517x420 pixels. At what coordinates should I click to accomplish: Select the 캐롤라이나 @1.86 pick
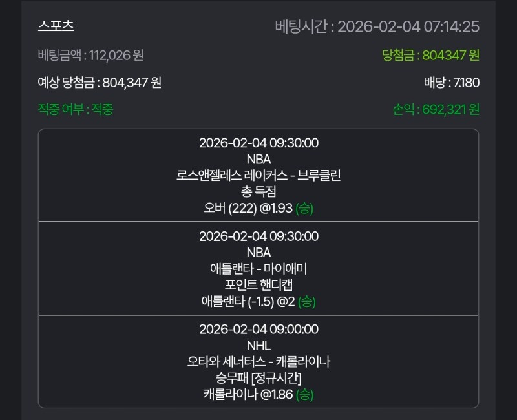[258, 394]
